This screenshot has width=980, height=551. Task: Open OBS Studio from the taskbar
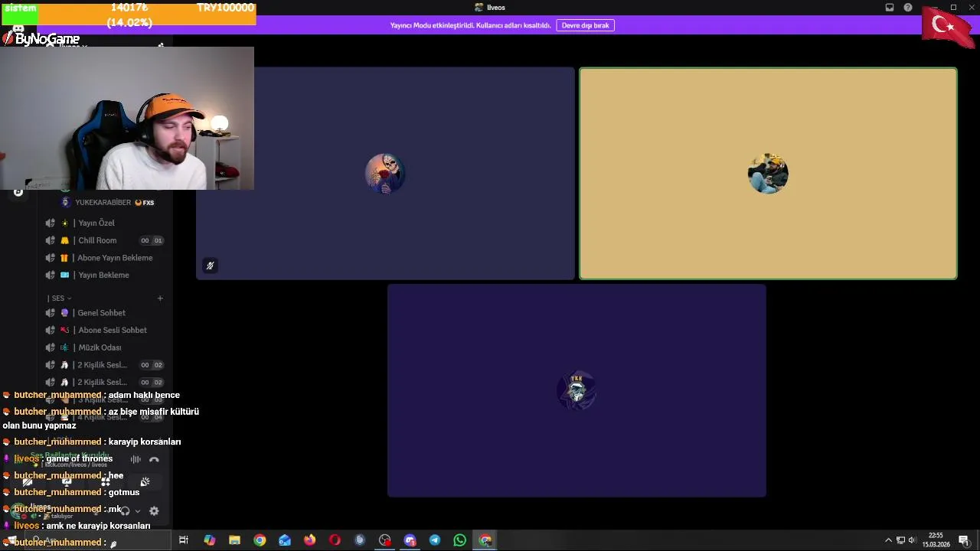384,540
